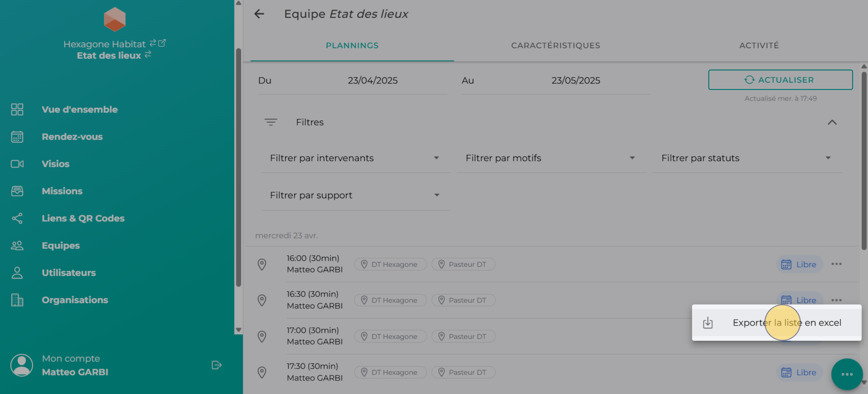Image resolution: width=868 pixels, height=394 pixels.
Task: Click the Liens & QR Codes share icon
Action: 17,218
